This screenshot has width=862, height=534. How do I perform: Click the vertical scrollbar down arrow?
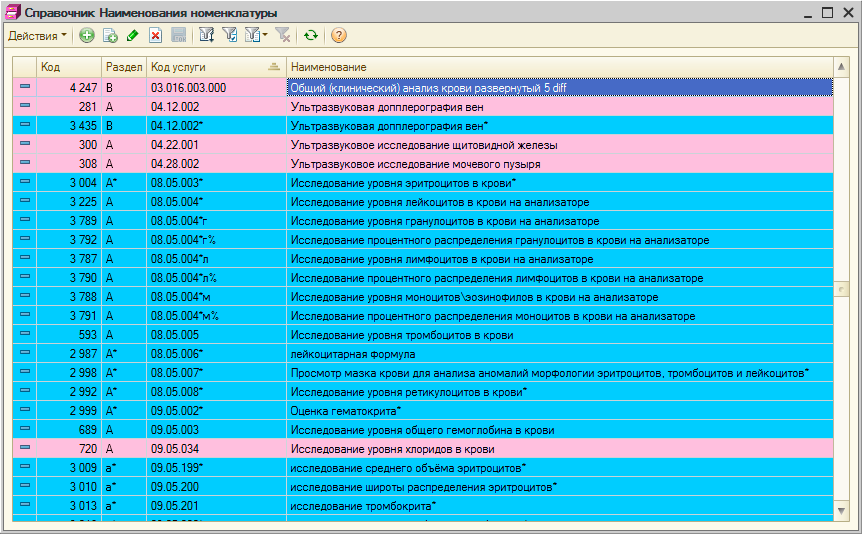point(841,510)
